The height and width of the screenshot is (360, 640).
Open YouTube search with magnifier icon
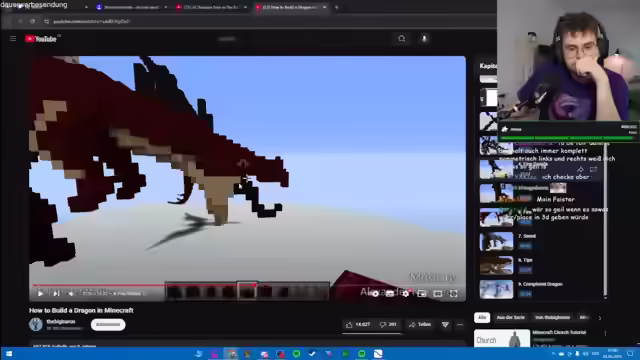point(402,39)
